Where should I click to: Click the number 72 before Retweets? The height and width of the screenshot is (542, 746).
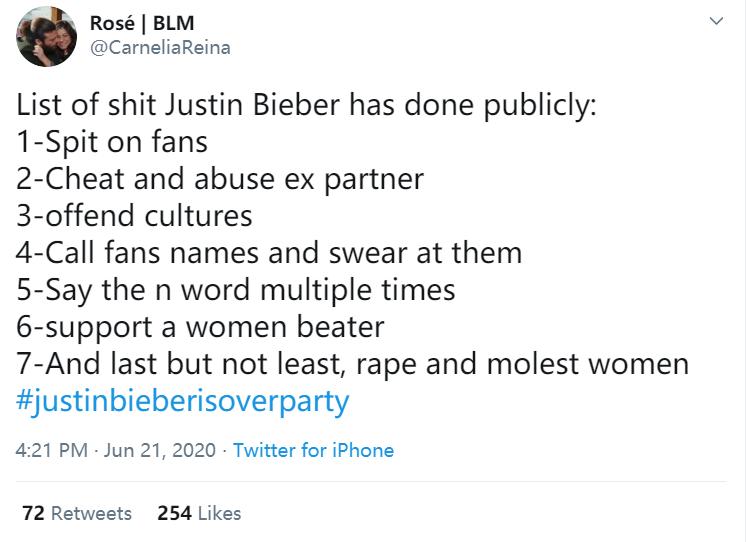tap(32, 513)
